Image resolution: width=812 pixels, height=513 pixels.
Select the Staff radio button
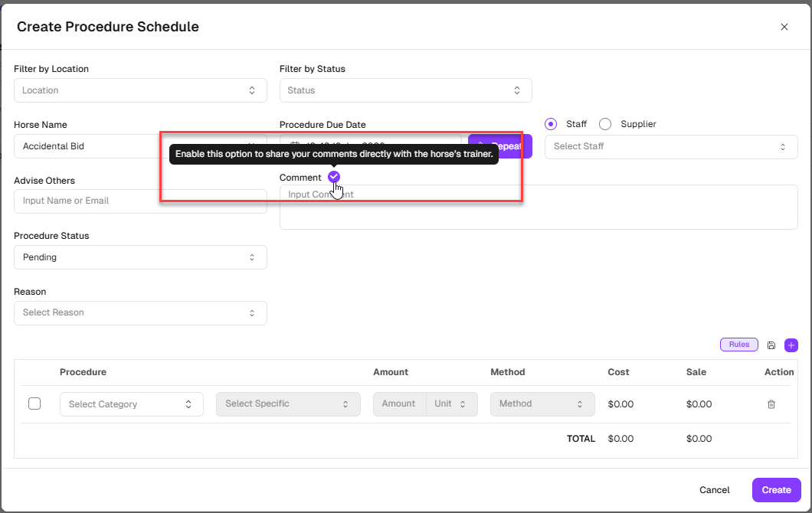pyautogui.click(x=551, y=124)
